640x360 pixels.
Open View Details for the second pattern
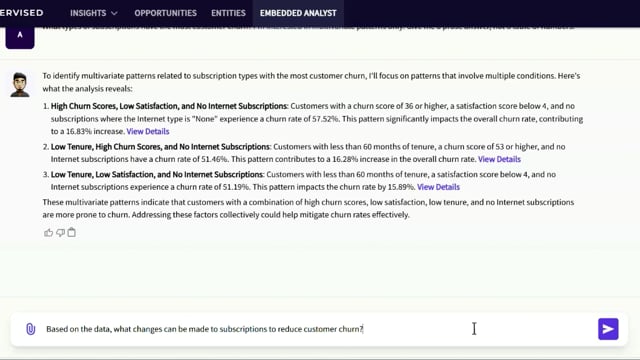(499, 159)
